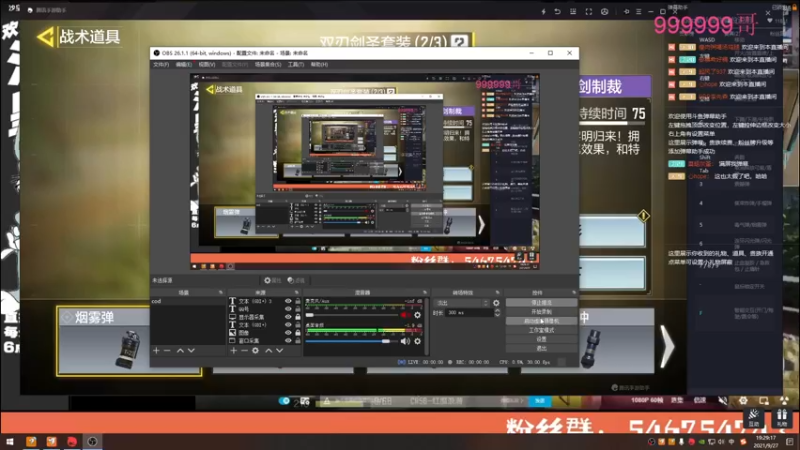
Task: Open microphone audio settings gear in mixer
Action: click(417, 315)
